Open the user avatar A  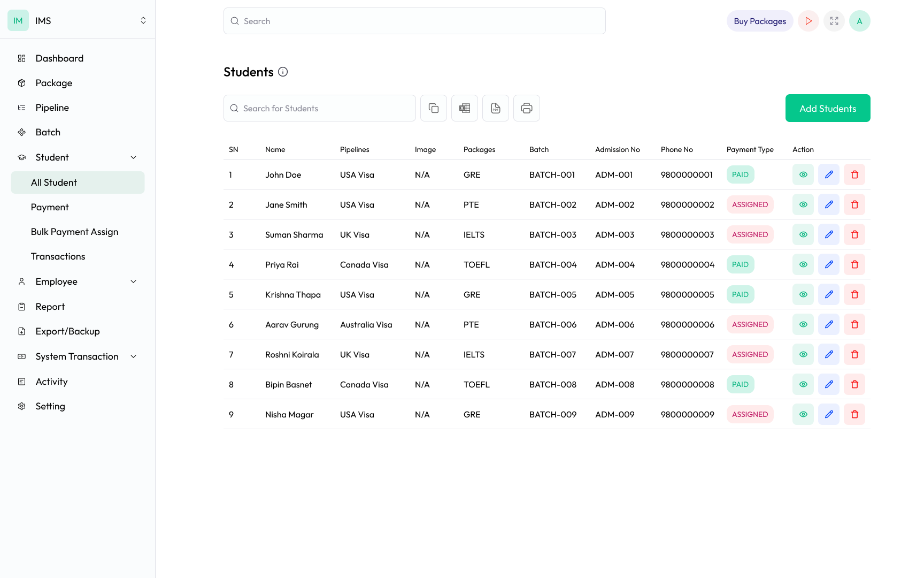click(x=860, y=21)
